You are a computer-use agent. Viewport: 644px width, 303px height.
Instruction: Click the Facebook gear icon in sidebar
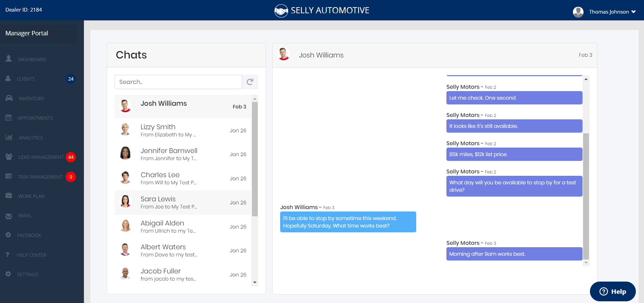tap(9, 235)
